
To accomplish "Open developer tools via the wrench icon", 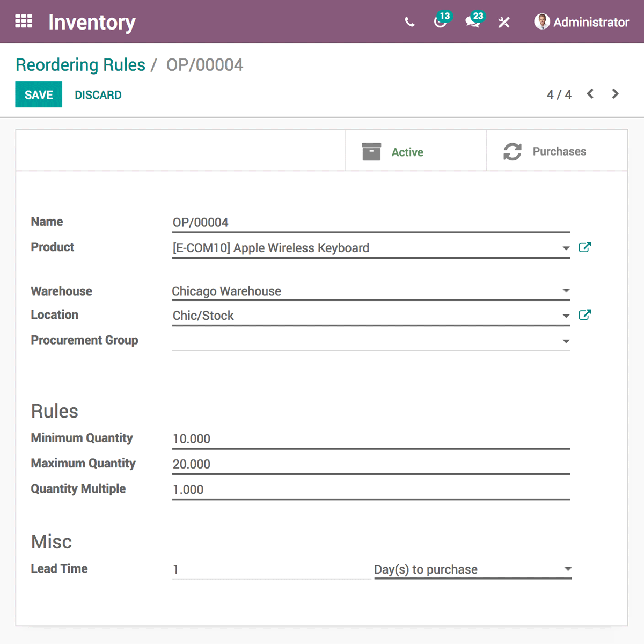I will point(503,23).
